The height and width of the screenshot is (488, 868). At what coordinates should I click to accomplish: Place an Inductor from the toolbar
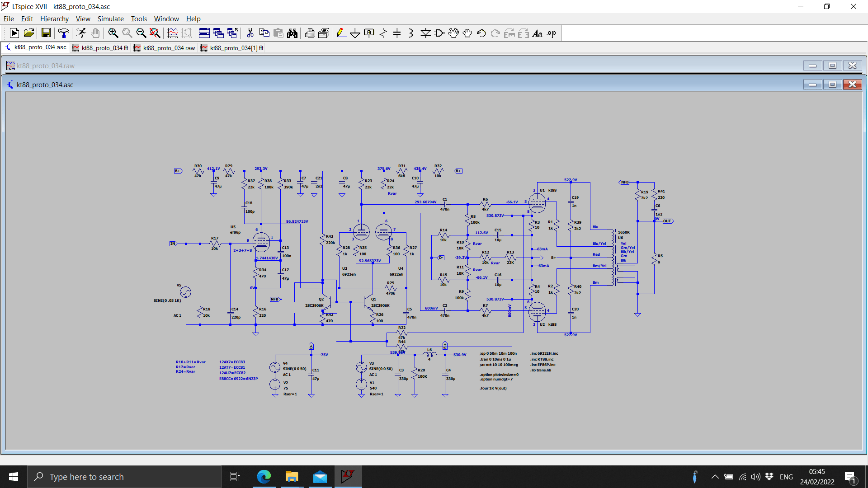click(x=411, y=33)
